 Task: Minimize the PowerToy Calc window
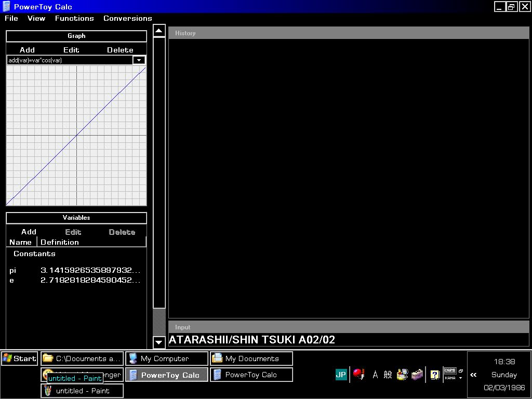coord(499,6)
